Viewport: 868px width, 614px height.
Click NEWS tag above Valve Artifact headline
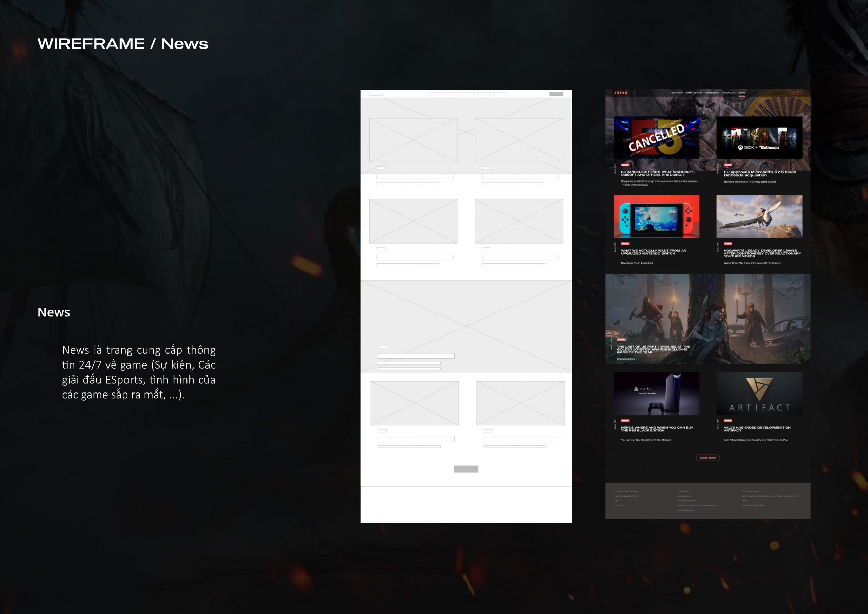click(728, 421)
